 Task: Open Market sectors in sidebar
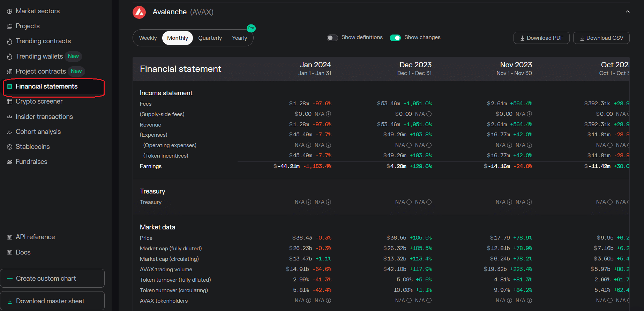38,11
